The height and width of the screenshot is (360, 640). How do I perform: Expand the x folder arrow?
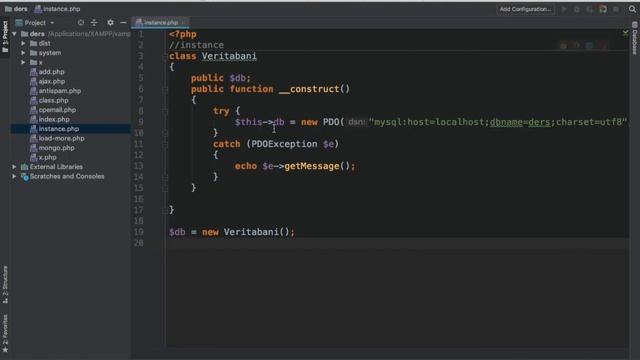click(x=24, y=62)
